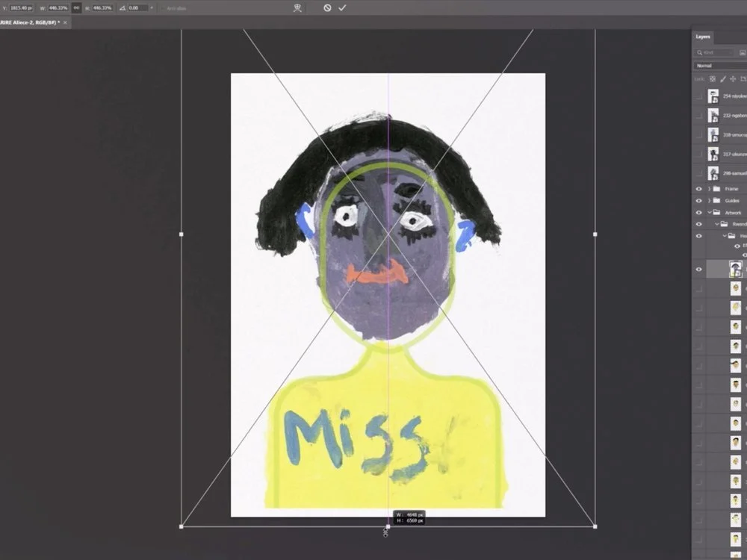
Task: Hide the Frame group
Action: [699, 189]
